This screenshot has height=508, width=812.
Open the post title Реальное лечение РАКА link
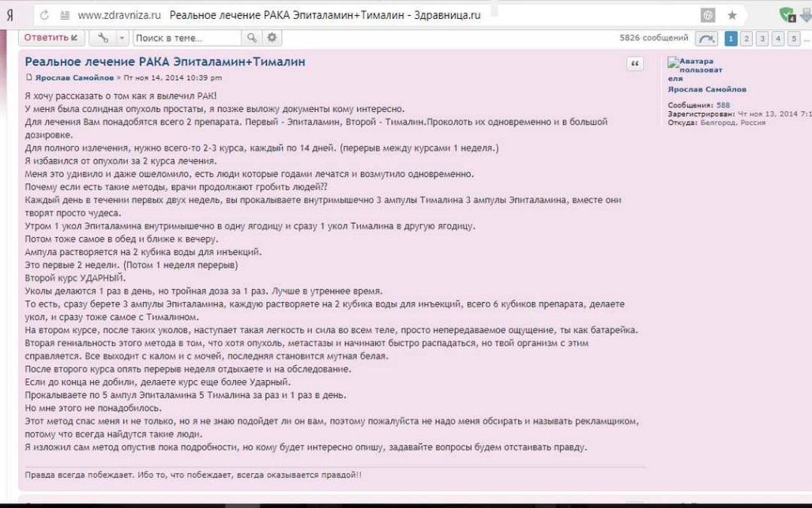165,62
